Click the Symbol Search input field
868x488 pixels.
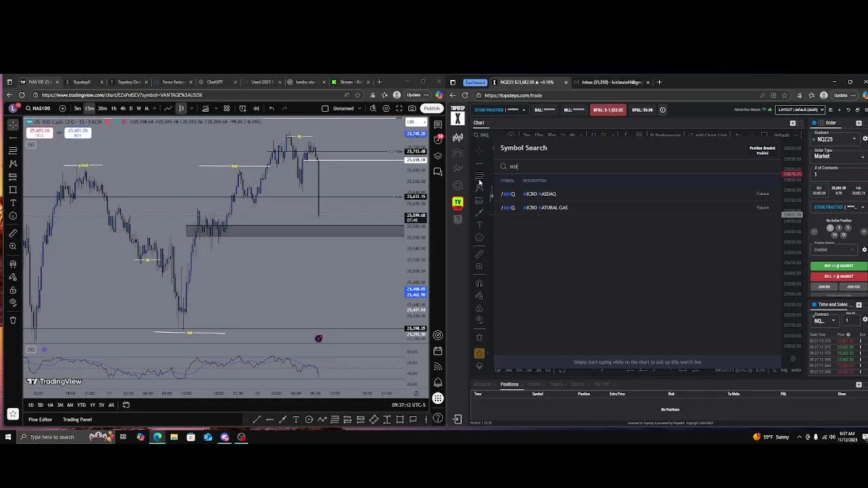coord(637,167)
